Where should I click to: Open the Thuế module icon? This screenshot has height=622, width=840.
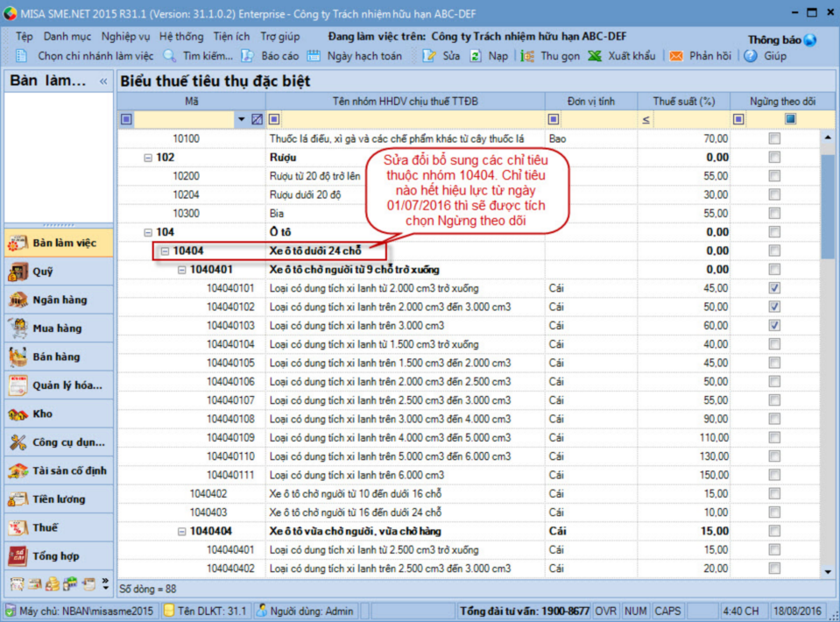[x=18, y=527]
